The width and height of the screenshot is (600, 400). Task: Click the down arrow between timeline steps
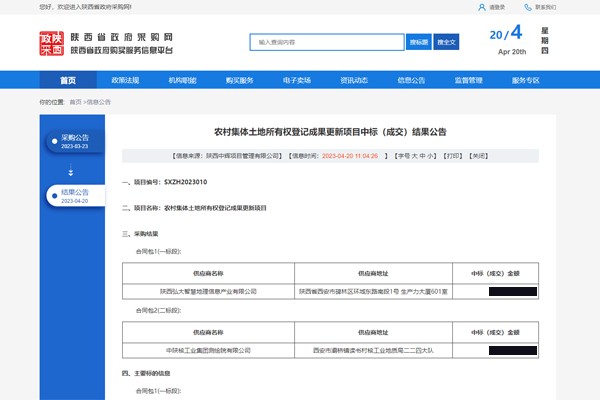tap(70, 172)
